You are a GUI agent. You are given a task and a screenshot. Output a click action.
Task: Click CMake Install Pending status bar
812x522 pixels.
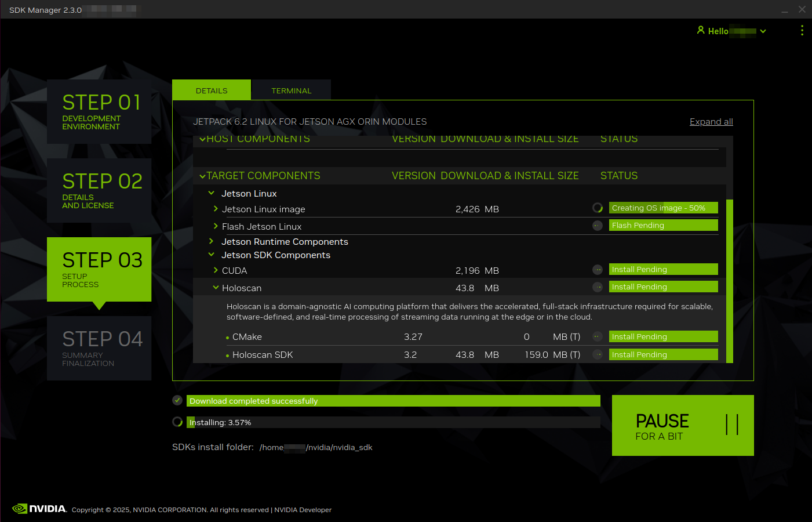coord(664,336)
